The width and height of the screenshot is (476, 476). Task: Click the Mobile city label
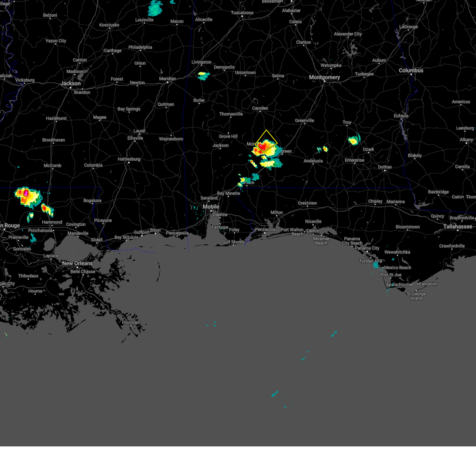point(211,207)
